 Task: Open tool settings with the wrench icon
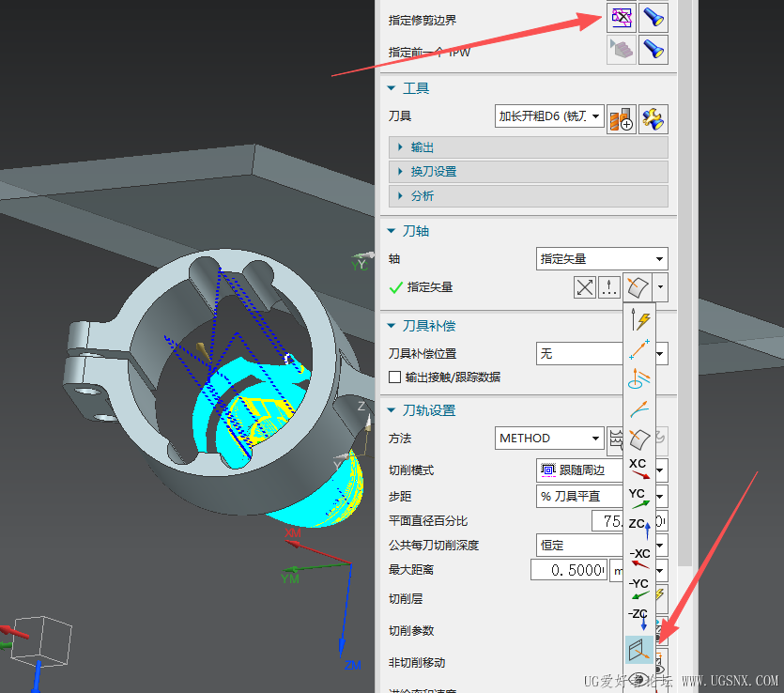coord(653,118)
